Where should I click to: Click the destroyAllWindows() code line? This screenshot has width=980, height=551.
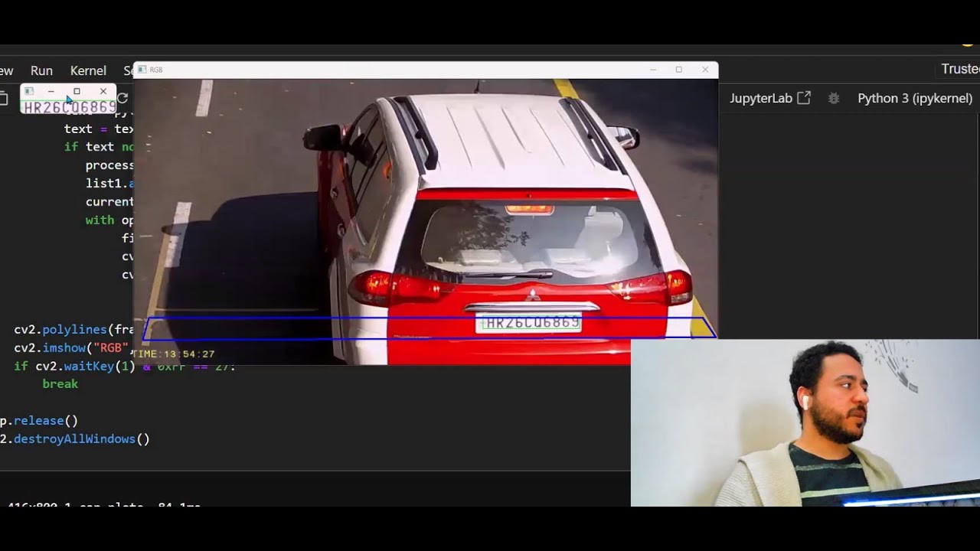[x=74, y=439]
